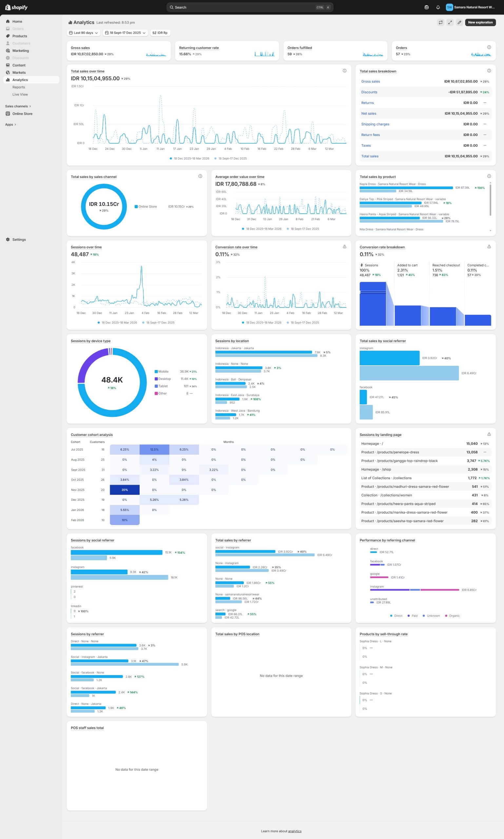The width and height of the screenshot is (504, 839).
Task: Open Settings from the sidebar
Action: point(19,240)
